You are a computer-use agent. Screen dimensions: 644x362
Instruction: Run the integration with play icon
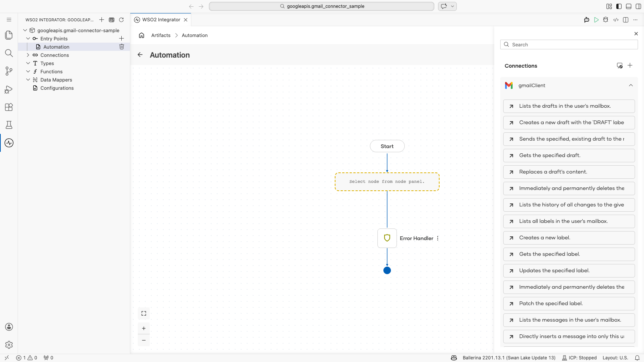point(596,20)
